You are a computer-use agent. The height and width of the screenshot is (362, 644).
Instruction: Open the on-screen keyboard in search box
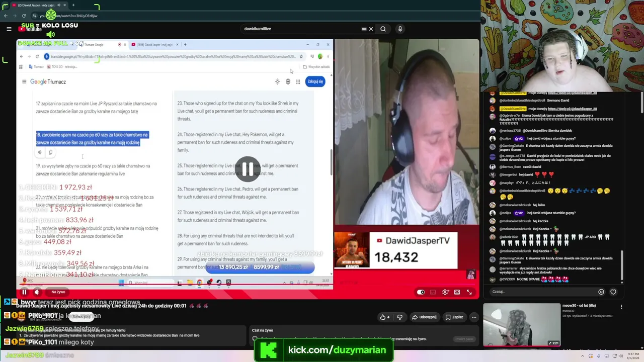point(364,29)
